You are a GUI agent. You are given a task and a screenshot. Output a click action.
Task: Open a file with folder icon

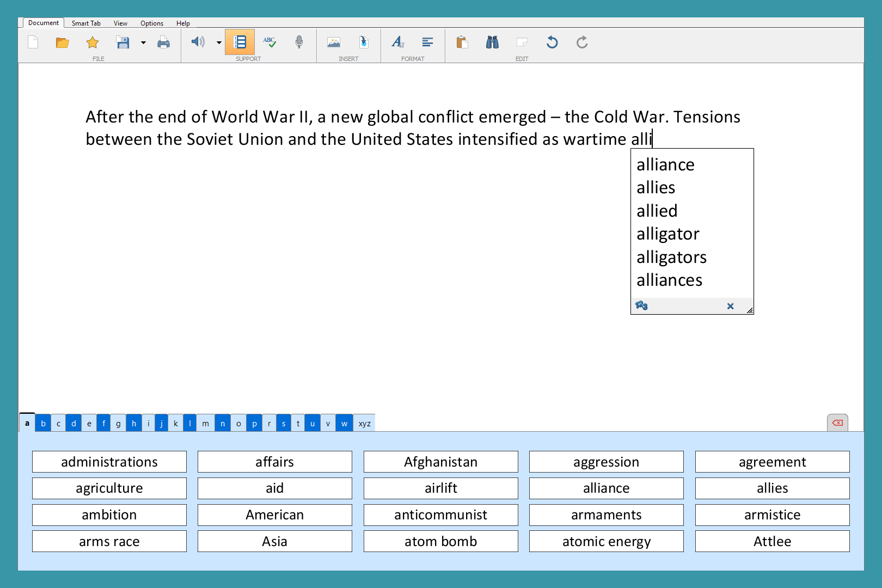tap(63, 42)
